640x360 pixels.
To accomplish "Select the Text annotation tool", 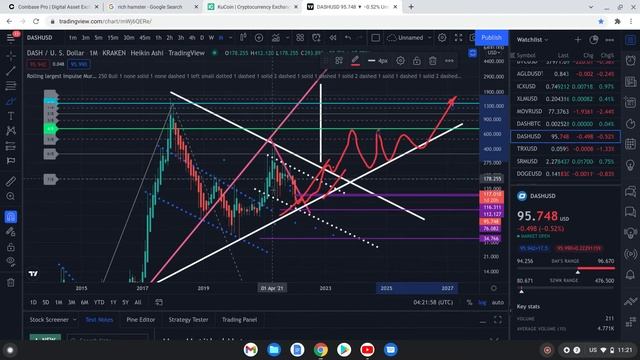I will 11,116.
